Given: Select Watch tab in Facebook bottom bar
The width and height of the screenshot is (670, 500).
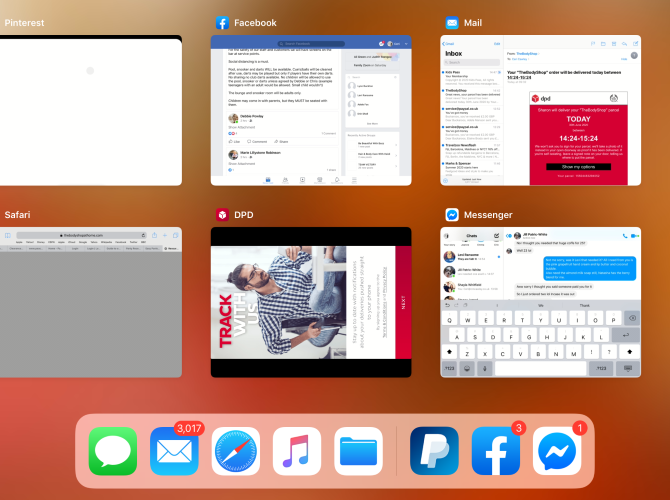Looking at the screenshot, I should coord(303,180).
